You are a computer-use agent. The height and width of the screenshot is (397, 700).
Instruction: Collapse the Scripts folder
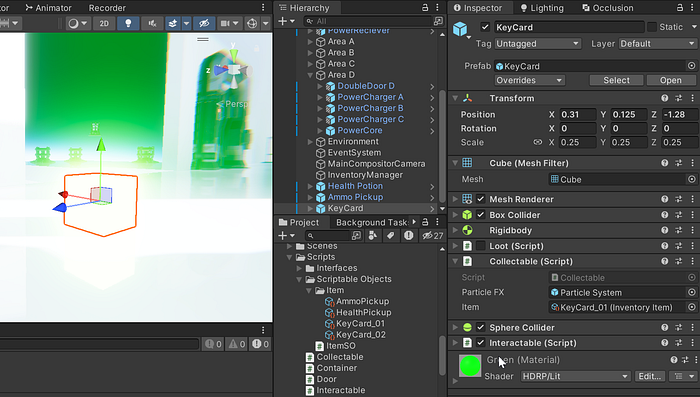tap(289, 257)
